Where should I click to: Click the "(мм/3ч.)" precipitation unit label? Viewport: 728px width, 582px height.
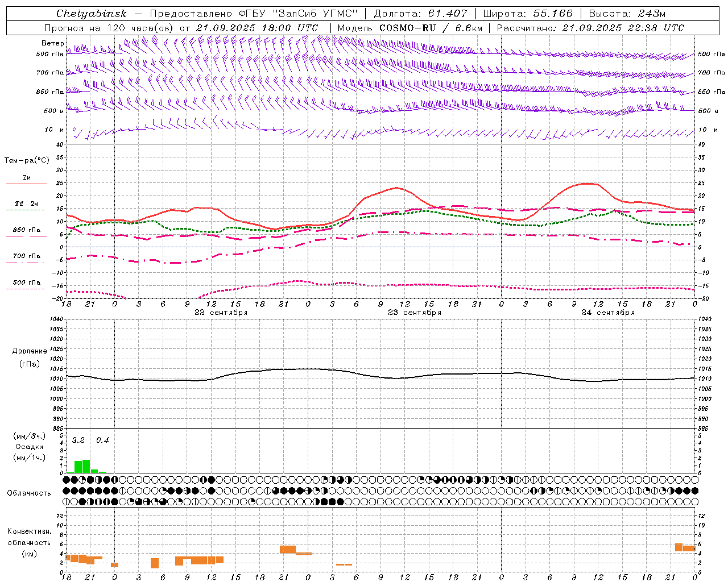[30, 436]
